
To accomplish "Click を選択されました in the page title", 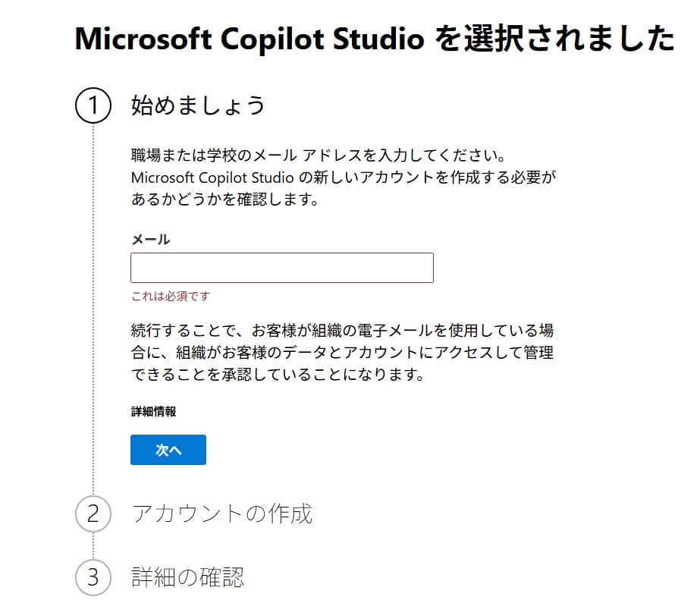I will coord(554,38).
